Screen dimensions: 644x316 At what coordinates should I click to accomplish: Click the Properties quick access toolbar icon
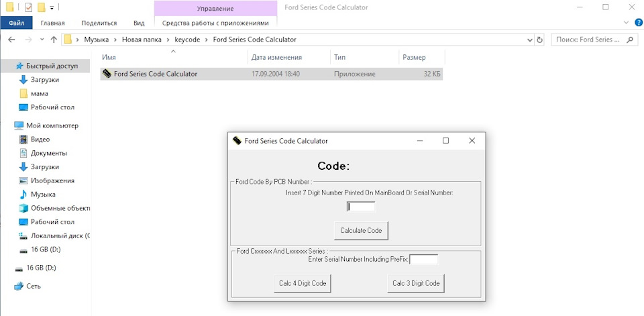pos(29,7)
